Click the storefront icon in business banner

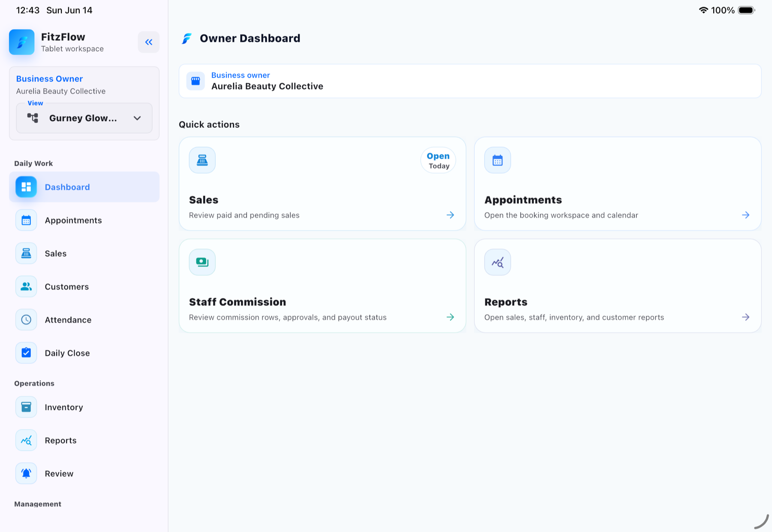click(x=196, y=81)
